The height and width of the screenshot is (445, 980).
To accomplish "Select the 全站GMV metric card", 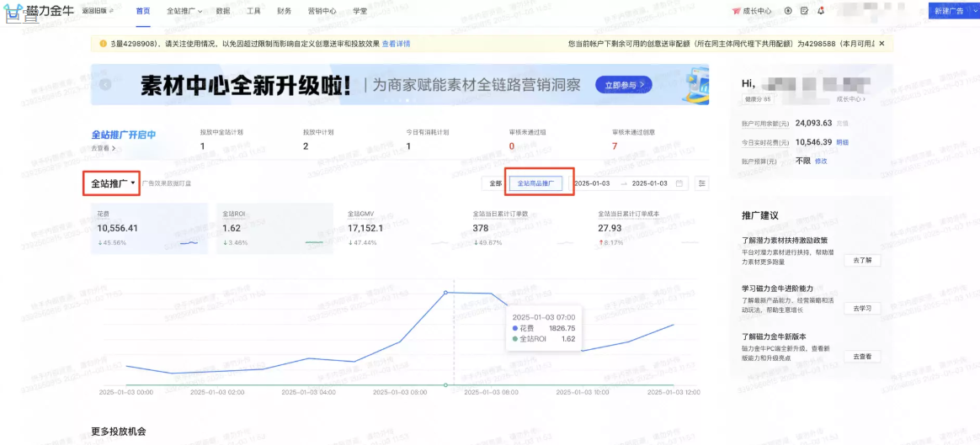I will click(x=399, y=229).
